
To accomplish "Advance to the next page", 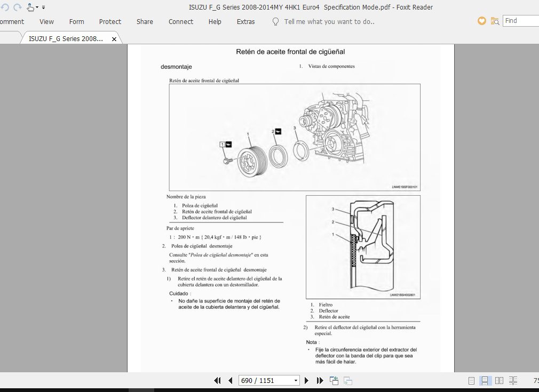I will pyautogui.click(x=306, y=380).
